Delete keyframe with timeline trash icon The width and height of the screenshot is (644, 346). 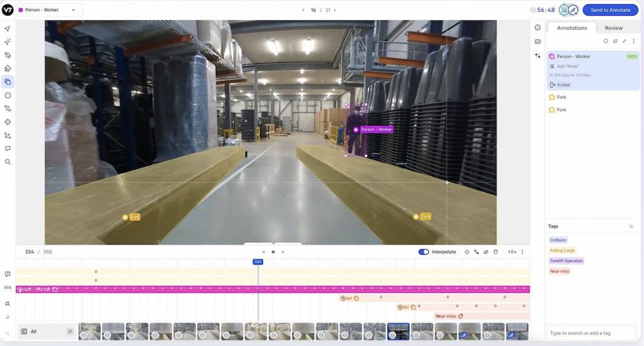pyautogui.click(x=496, y=252)
